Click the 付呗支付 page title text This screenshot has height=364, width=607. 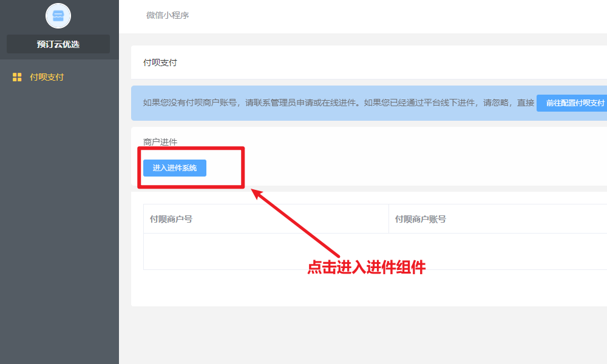click(160, 62)
